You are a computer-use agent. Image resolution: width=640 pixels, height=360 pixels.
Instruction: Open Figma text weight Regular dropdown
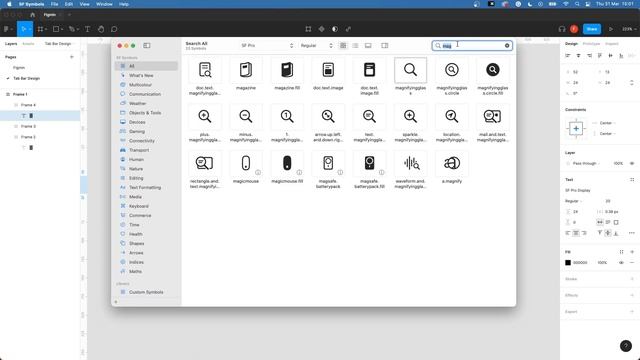coord(573,201)
